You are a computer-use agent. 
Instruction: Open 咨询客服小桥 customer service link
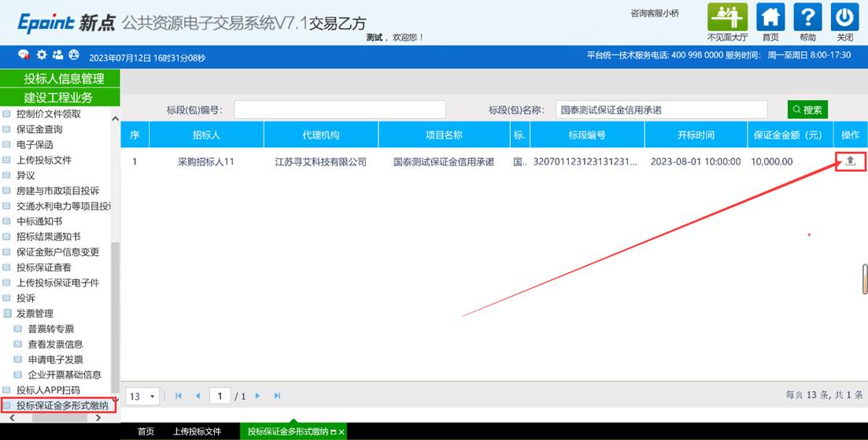[654, 13]
